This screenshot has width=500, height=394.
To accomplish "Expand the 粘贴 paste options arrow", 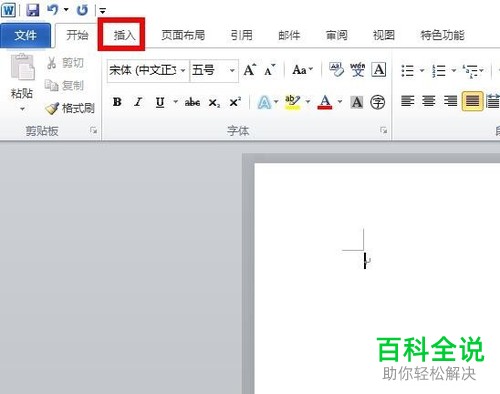I will pyautogui.click(x=22, y=109).
